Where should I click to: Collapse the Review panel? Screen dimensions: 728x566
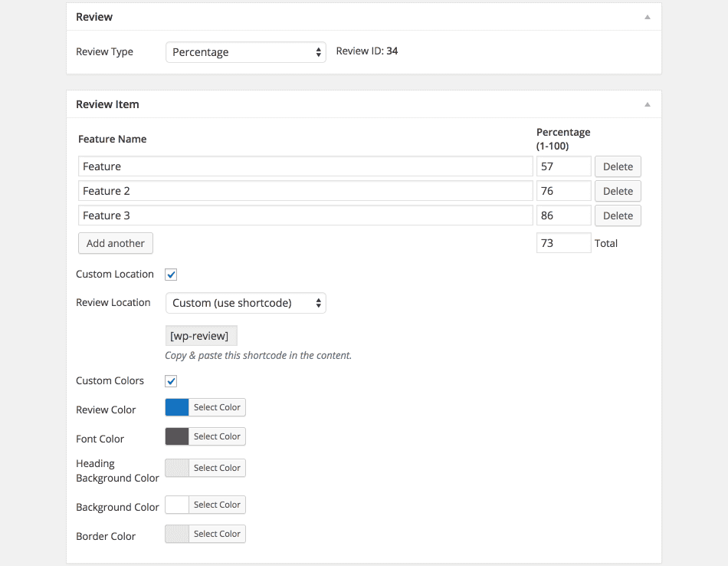click(x=646, y=16)
